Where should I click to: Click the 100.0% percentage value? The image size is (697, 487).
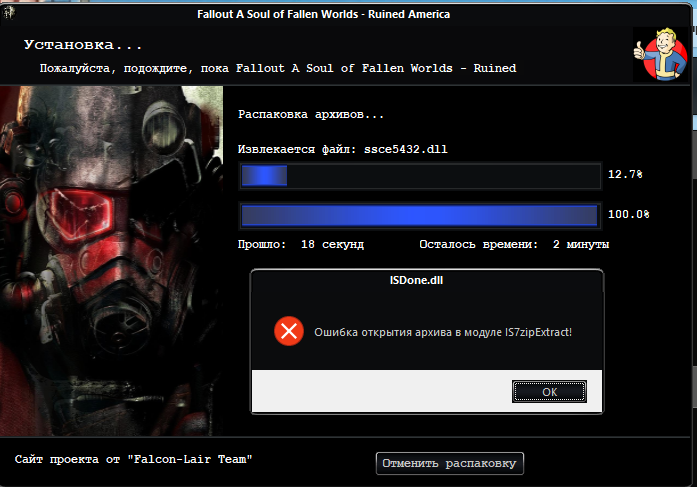pyautogui.click(x=629, y=214)
